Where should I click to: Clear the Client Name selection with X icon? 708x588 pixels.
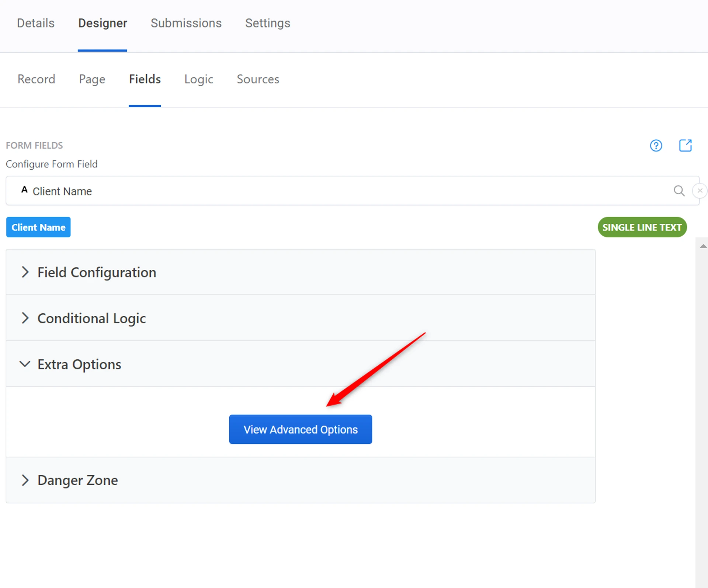tap(700, 191)
